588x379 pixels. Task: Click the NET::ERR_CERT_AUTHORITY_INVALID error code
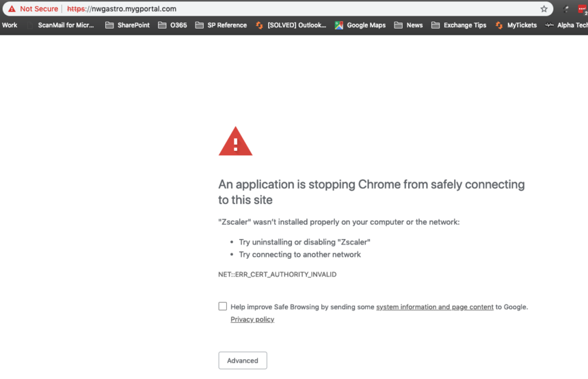tap(277, 275)
